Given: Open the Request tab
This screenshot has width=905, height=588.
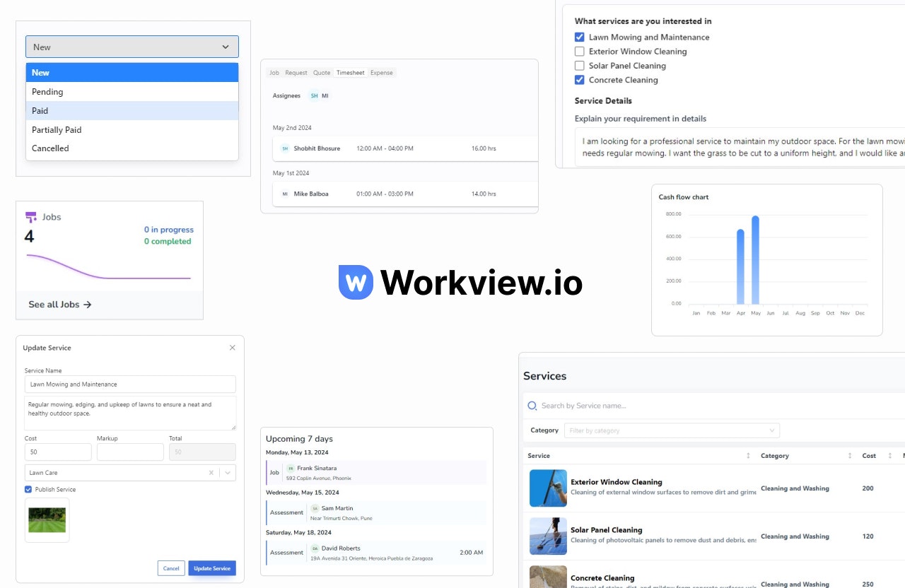Looking at the screenshot, I should [296, 73].
